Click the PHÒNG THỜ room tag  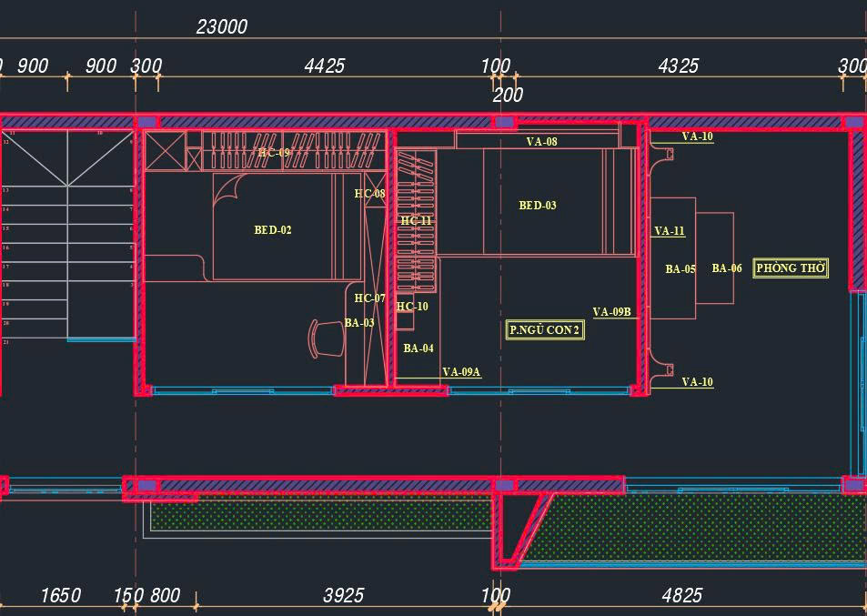point(791,268)
